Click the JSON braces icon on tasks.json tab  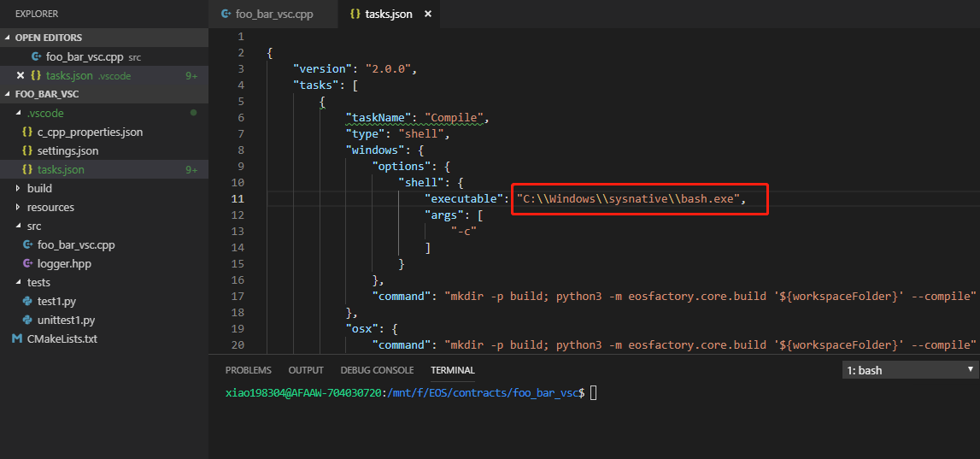(355, 14)
